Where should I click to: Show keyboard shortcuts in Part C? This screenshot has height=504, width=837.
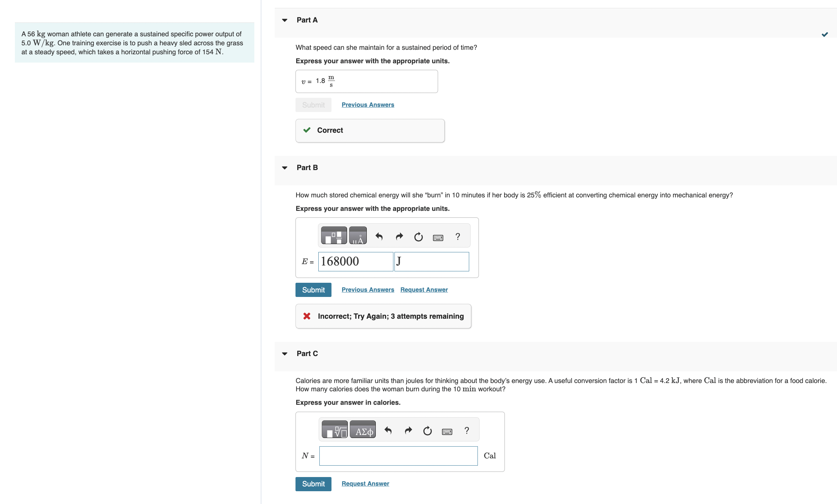447,431
